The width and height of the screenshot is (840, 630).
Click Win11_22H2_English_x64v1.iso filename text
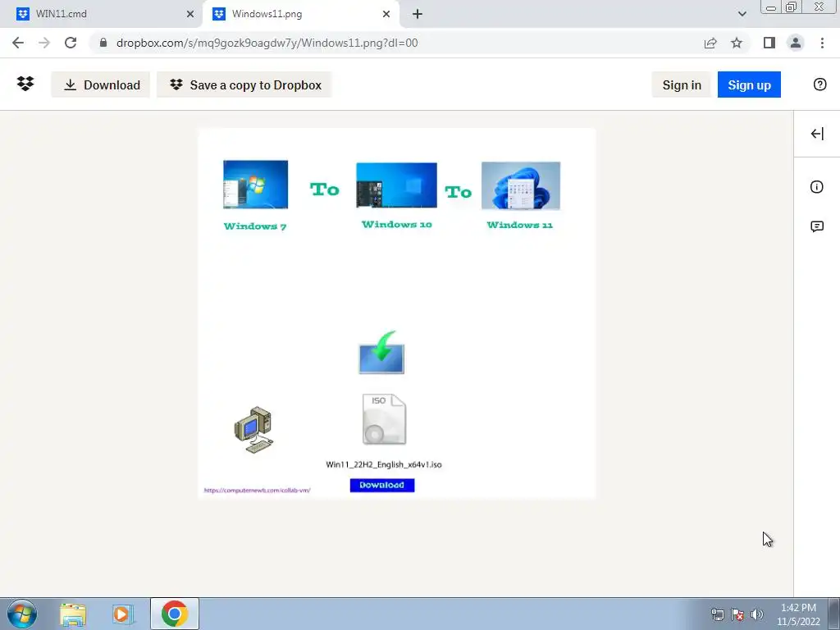pyautogui.click(x=384, y=464)
